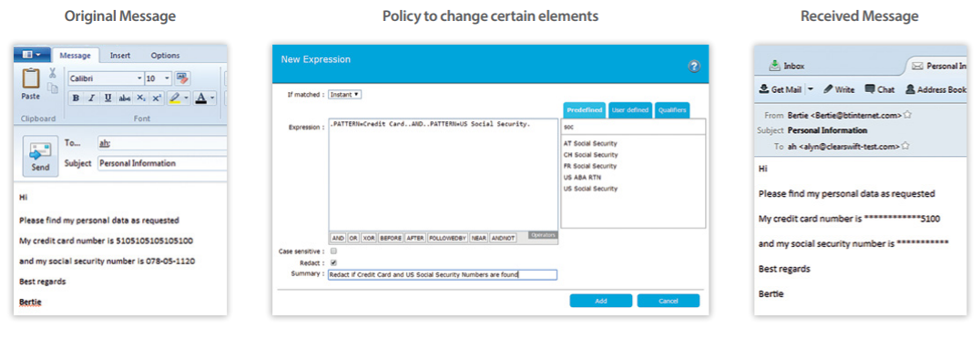The image size is (980, 339).
Task: Select AT Social Security pattern
Action: pos(590,143)
